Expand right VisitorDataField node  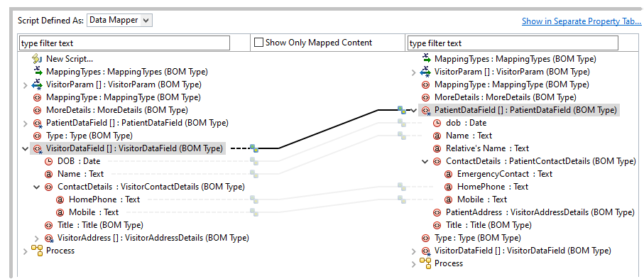coord(414,251)
